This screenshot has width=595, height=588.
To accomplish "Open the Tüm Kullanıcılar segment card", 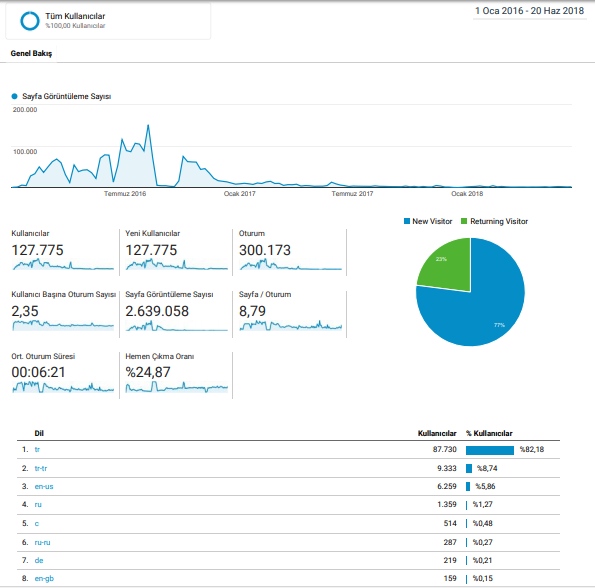I will [108, 21].
